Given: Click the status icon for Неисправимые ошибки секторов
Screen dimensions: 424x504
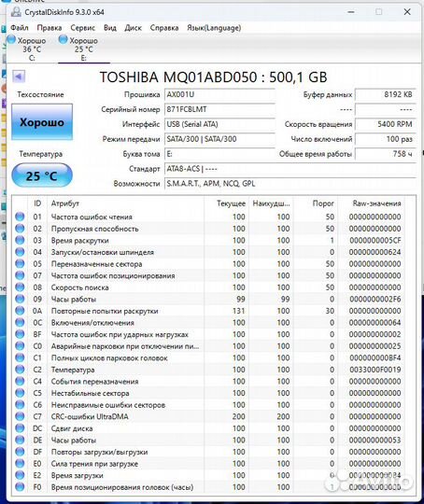Looking at the screenshot, I should 20,405.
